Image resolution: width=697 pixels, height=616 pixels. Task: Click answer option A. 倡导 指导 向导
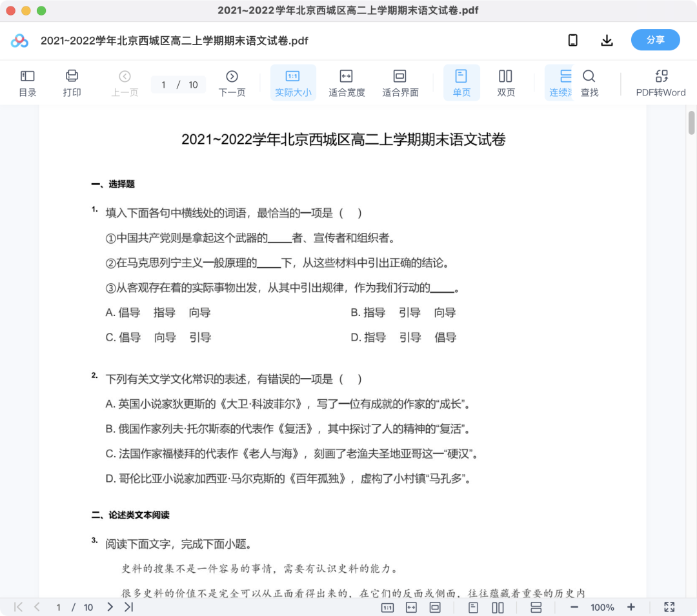point(158,313)
